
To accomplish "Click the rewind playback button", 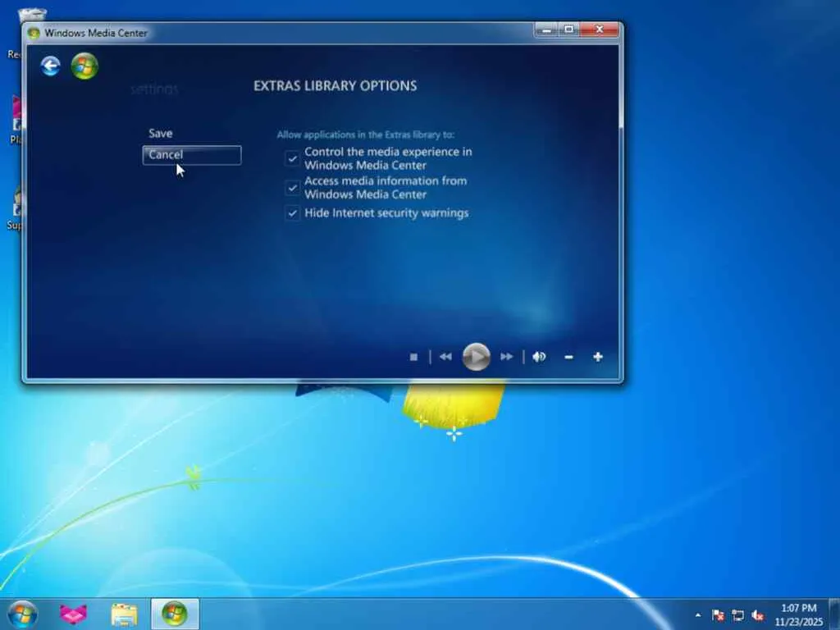I will (445, 357).
